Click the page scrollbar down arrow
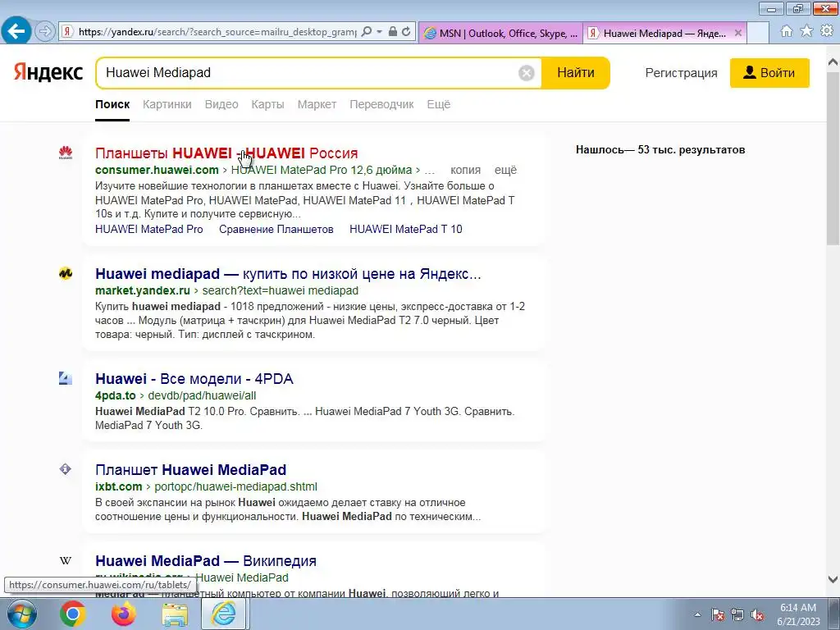This screenshot has height=630, width=840. coord(833,579)
